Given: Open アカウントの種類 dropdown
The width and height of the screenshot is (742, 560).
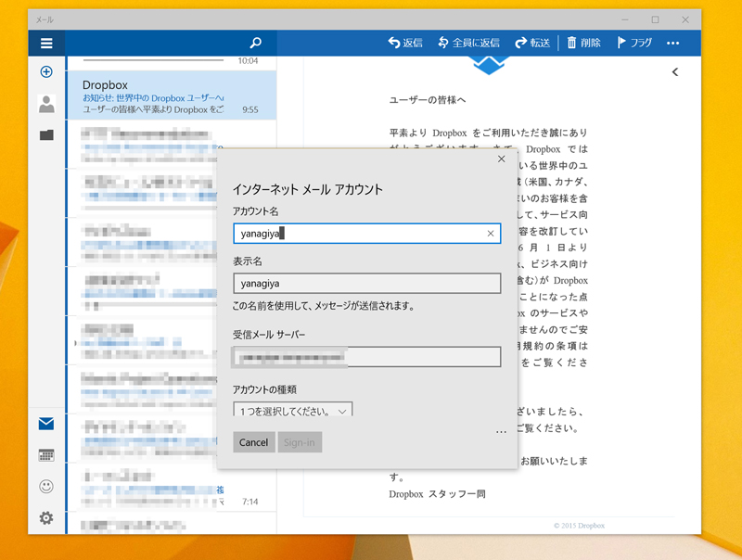Looking at the screenshot, I should [x=293, y=410].
